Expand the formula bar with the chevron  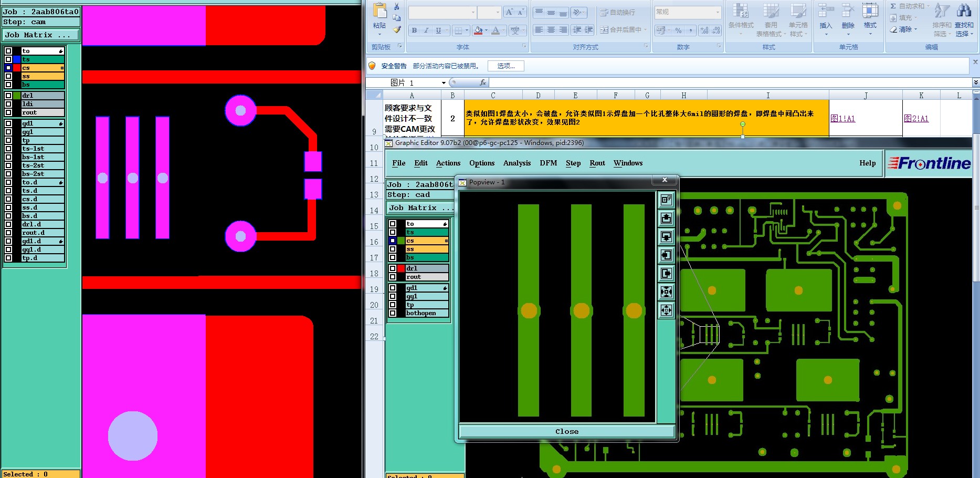point(976,82)
